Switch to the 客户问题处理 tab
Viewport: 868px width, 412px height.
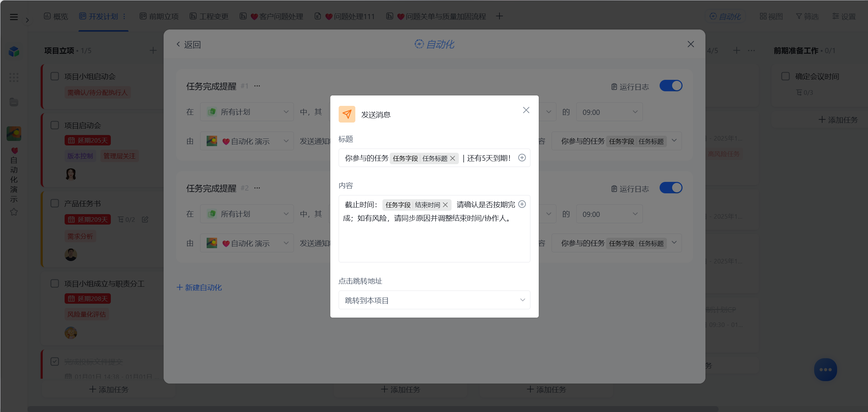point(271,16)
